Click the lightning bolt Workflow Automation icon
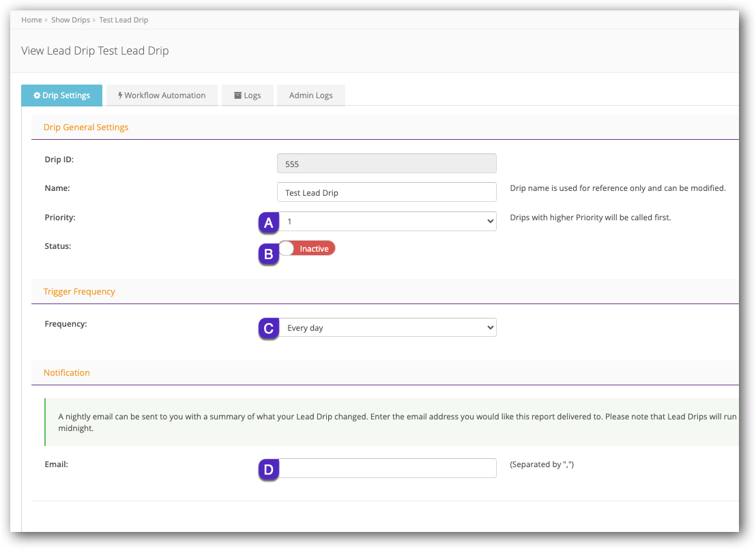Screen dimensions: 756x549 click(x=120, y=95)
